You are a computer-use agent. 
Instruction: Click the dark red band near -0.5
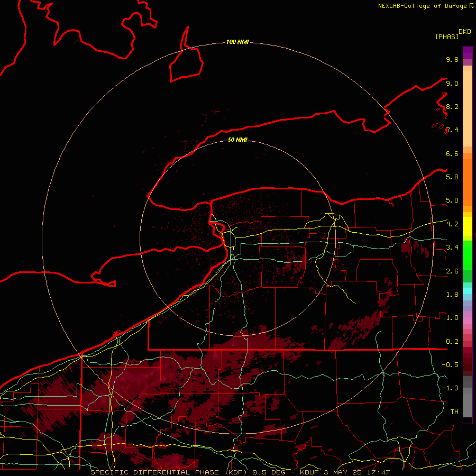(x=467, y=364)
